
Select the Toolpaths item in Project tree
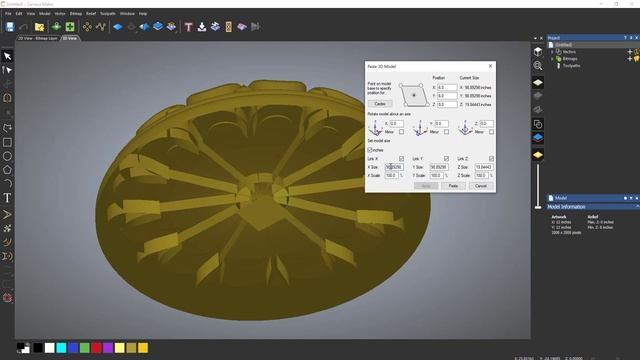(571, 66)
